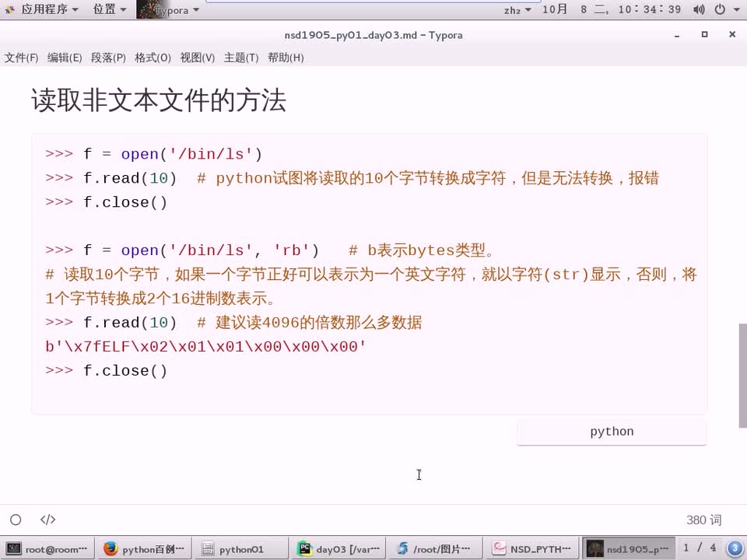This screenshot has height=560, width=747.
Task: Click the code line f = open('/bin/ls')
Action: [154, 154]
